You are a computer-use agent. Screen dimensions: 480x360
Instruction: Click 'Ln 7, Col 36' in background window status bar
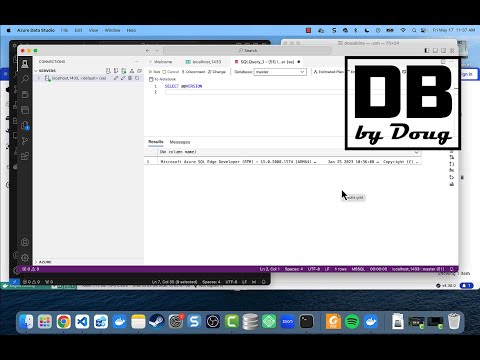(x=174, y=282)
